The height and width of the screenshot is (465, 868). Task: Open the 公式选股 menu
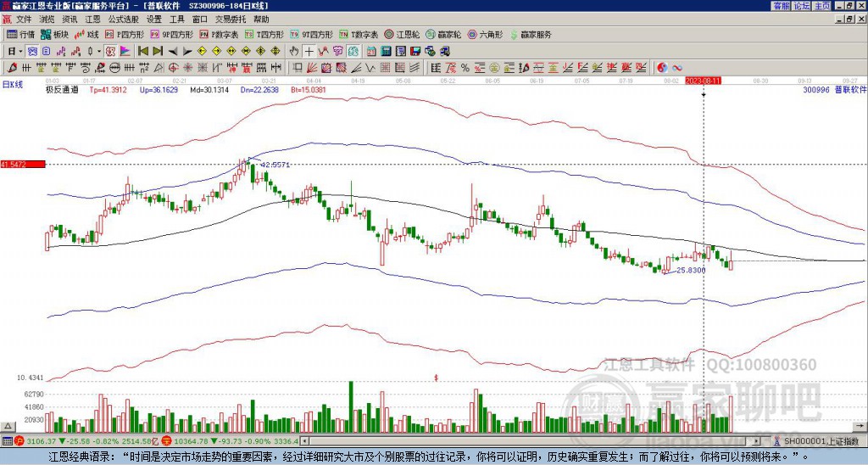[x=124, y=20]
